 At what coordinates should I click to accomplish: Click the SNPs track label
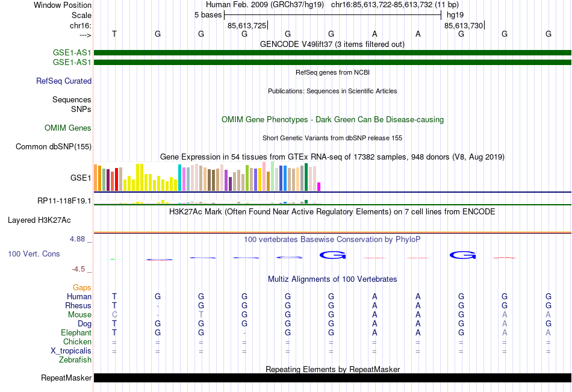point(81,109)
